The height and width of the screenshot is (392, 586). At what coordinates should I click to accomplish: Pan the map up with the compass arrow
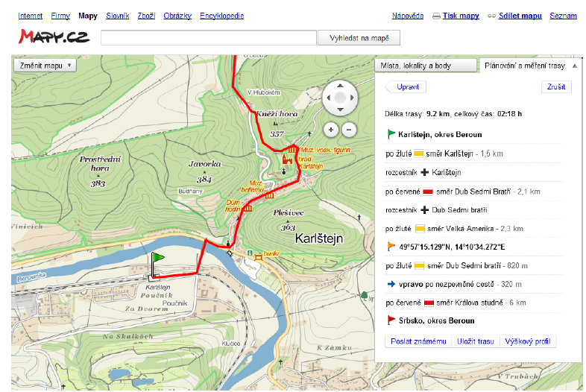pyautogui.click(x=340, y=86)
